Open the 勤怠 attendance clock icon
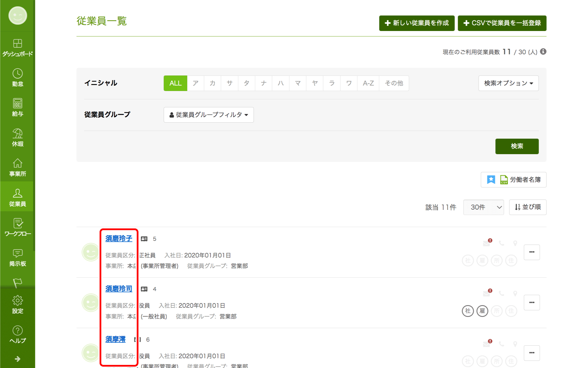This screenshot has height=368, width=588. (18, 77)
